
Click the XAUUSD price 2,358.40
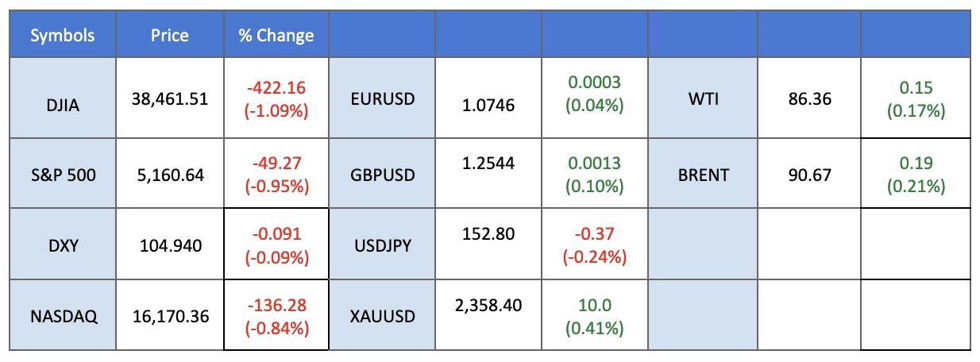point(488,305)
